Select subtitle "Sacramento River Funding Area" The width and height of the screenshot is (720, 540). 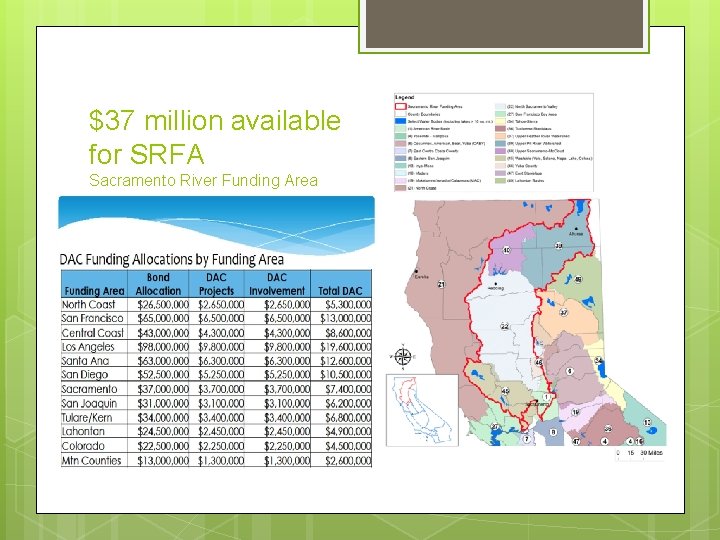[x=203, y=180]
